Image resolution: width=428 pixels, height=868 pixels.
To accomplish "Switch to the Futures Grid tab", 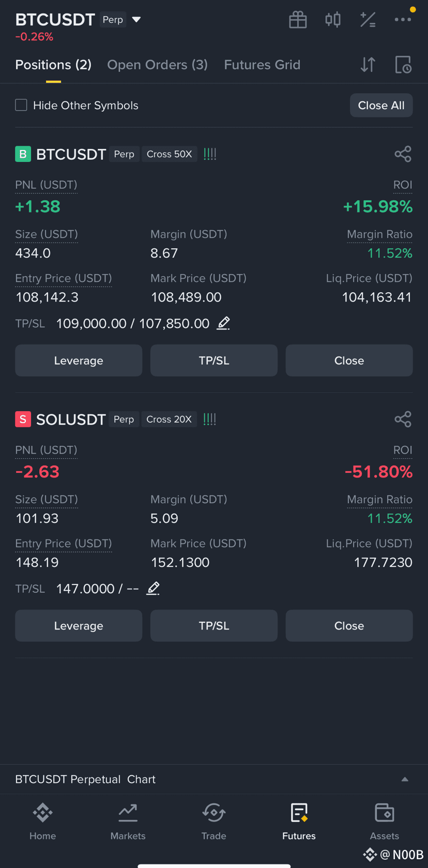I will click(262, 65).
